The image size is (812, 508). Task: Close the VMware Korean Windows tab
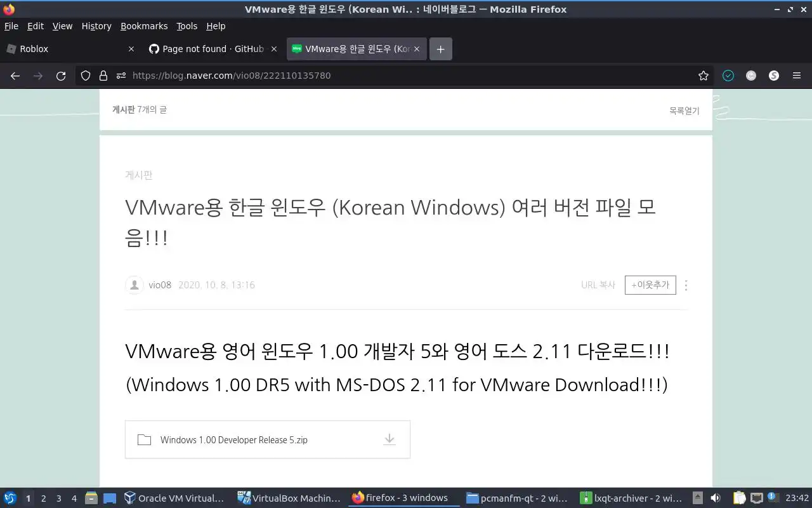417,49
